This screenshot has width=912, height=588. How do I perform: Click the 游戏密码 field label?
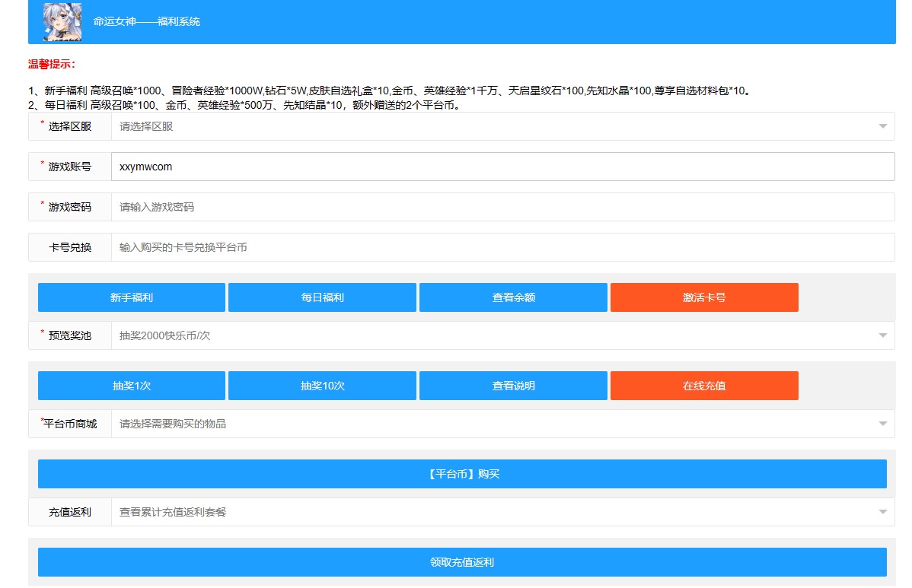click(70, 207)
